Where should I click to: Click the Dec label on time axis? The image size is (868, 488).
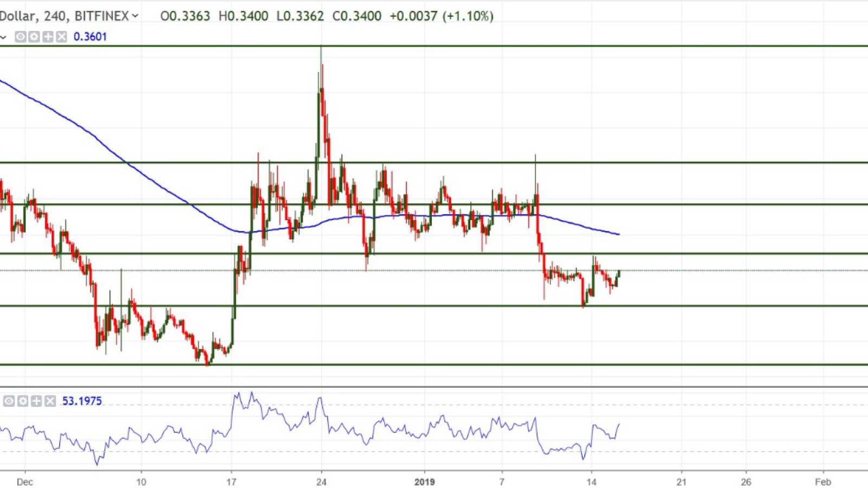pyautogui.click(x=25, y=482)
